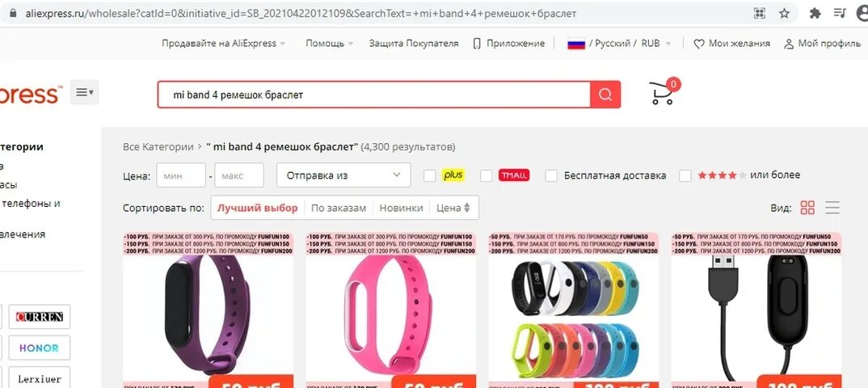Image resolution: width=868 pixels, height=388 pixels.
Task: Click the QR code icon in address bar
Action: (x=760, y=13)
